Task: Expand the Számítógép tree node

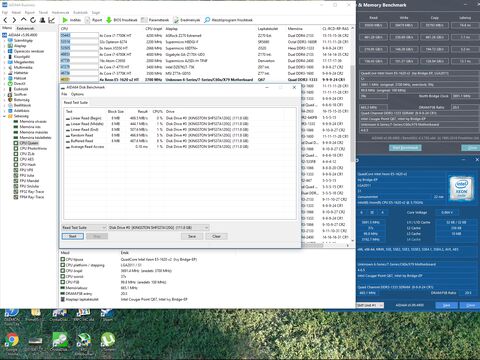Action: pyautogui.click(x=5, y=40)
